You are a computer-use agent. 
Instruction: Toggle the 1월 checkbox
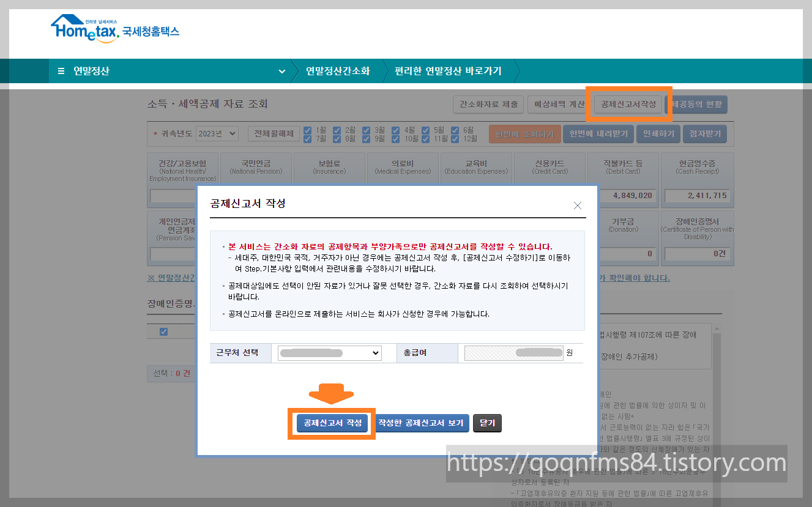pos(308,130)
